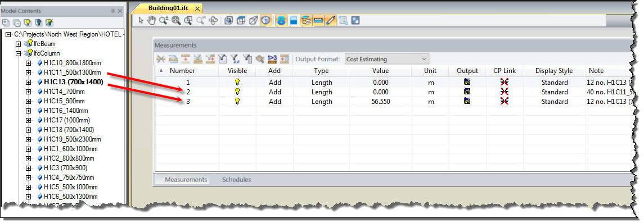Activate the hand pan tool

click(x=151, y=20)
